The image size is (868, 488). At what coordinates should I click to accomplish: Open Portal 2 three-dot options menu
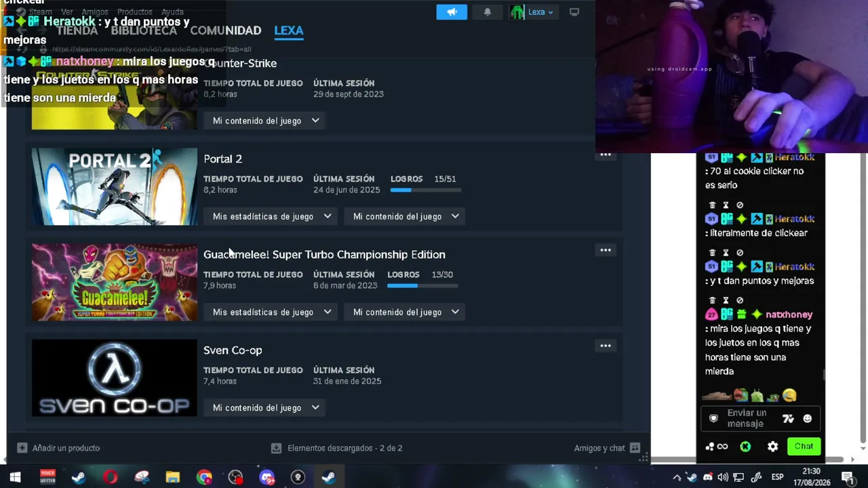(606, 155)
